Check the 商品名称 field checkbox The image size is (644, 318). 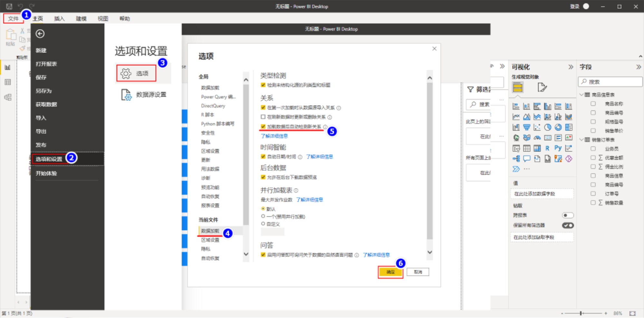coord(593,104)
